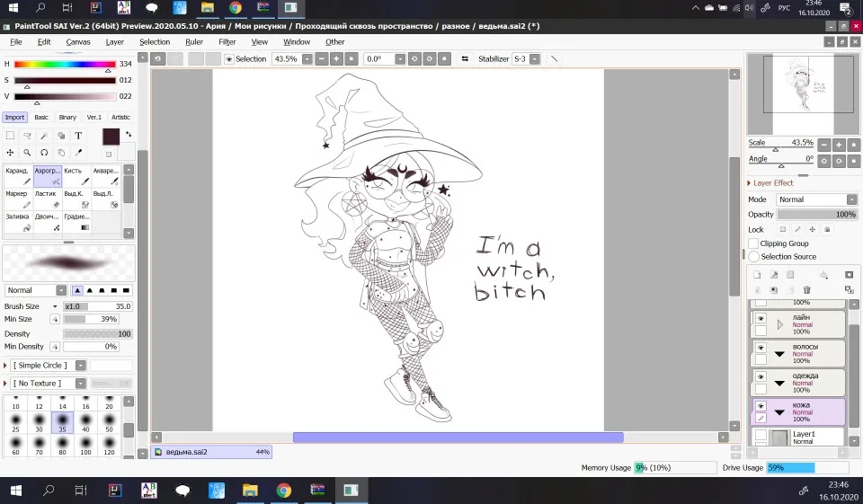Click the undo button in toolbar
The width and height of the screenshot is (863, 504).
pyautogui.click(x=157, y=58)
